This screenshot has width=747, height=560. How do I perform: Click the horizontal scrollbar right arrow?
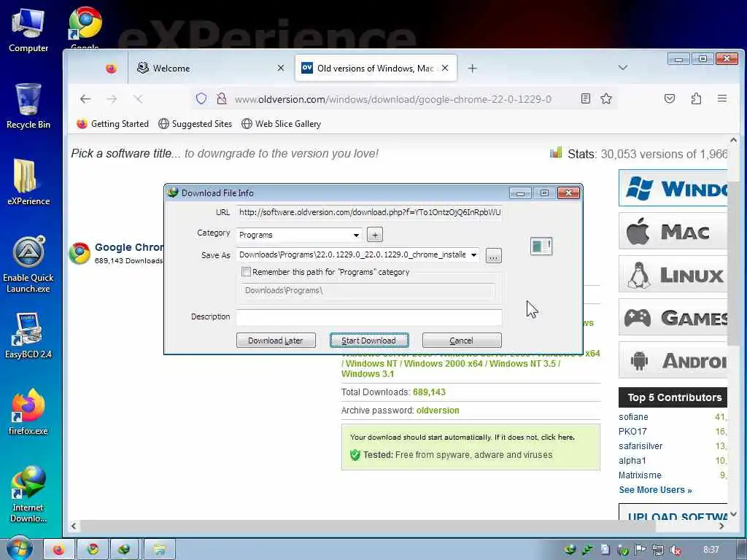[x=721, y=526]
